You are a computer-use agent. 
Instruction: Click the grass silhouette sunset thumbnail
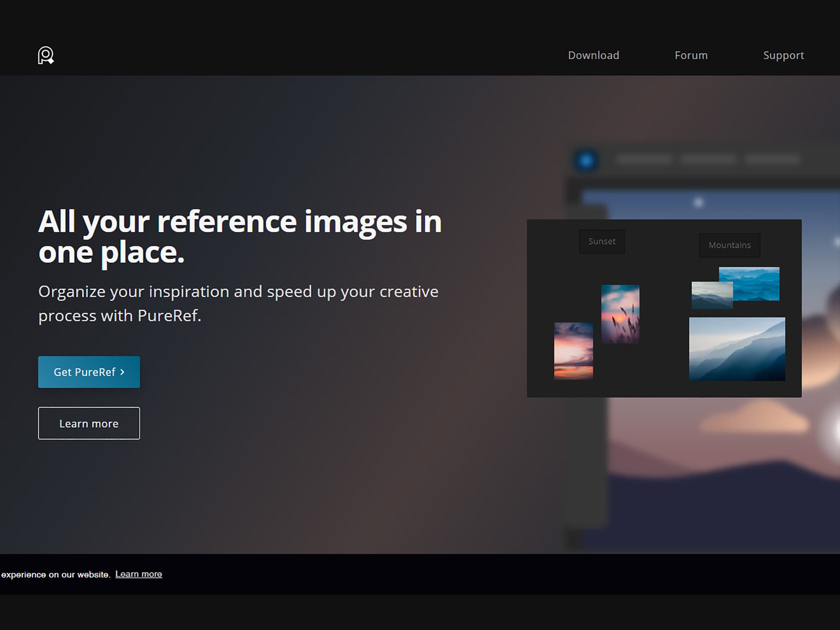[x=620, y=314]
